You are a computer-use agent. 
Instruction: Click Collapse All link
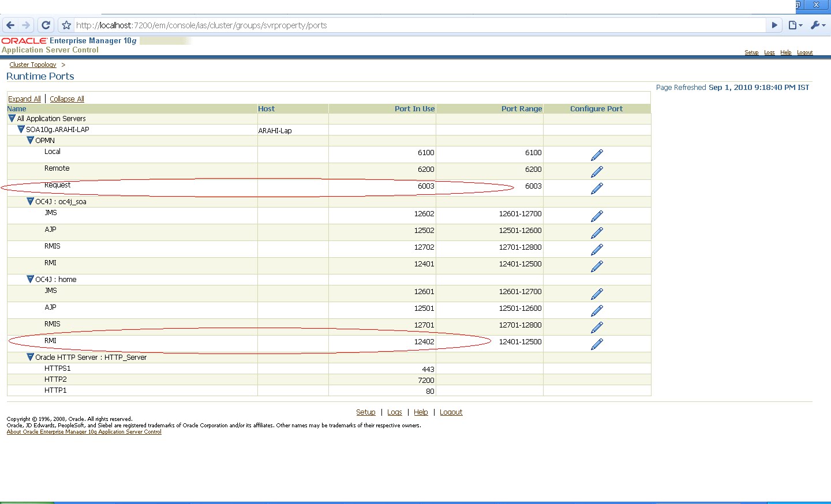67,99
